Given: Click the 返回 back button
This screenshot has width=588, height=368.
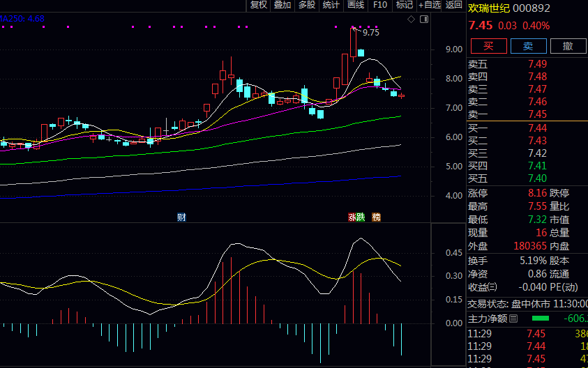Looking at the screenshot, I should (x=454, y=5).
